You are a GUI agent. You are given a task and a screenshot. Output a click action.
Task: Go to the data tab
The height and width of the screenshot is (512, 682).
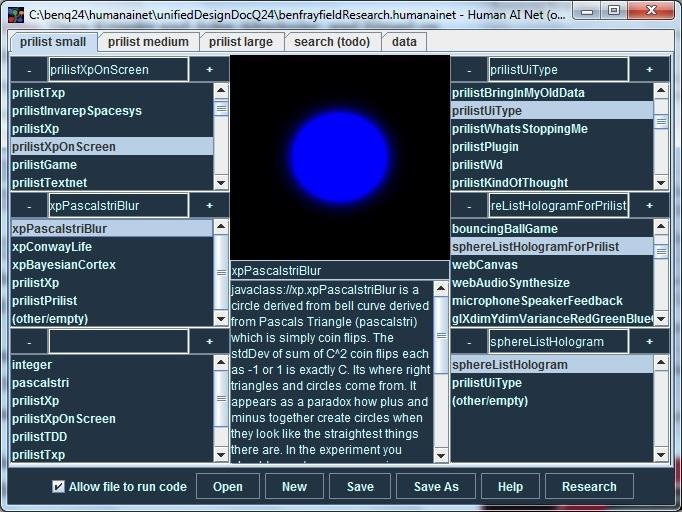pos(404,42)
